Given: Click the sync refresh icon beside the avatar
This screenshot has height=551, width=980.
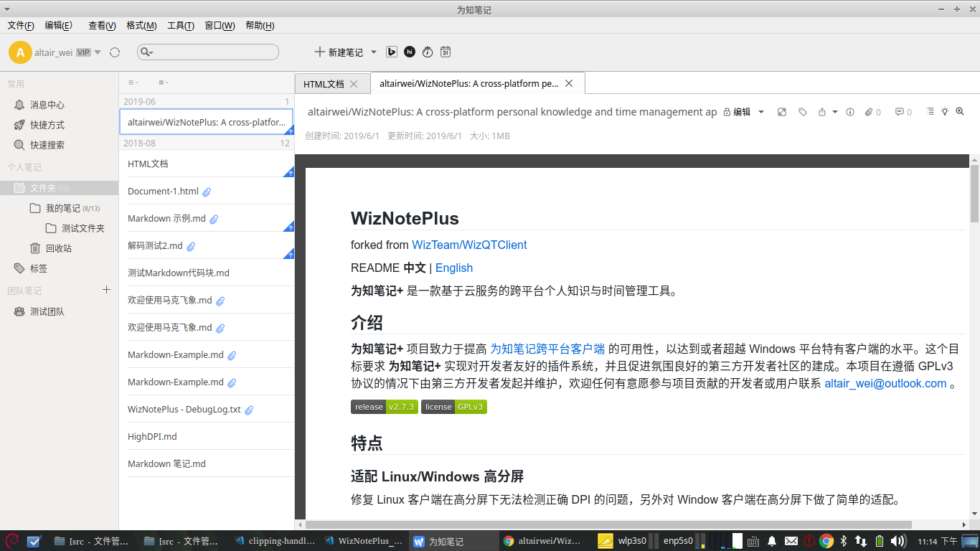Looking at the screenshot, I should [115, 52].
